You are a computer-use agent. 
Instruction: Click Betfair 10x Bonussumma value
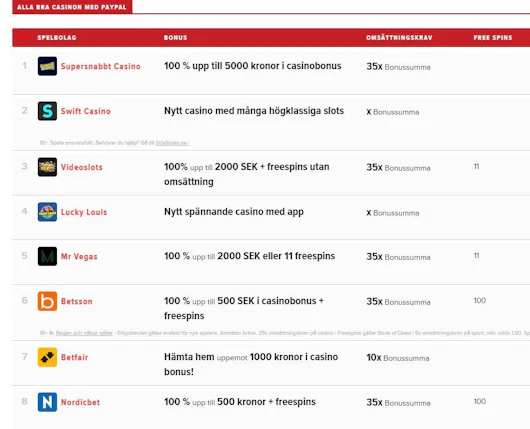398,358
